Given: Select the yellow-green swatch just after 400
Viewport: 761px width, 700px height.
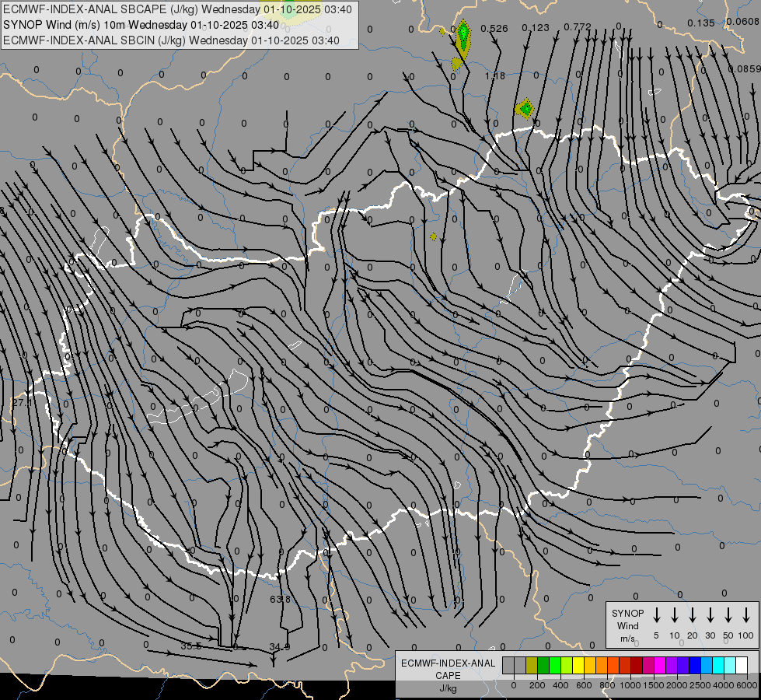Looking at the screenshot, I should click(567, 665).
